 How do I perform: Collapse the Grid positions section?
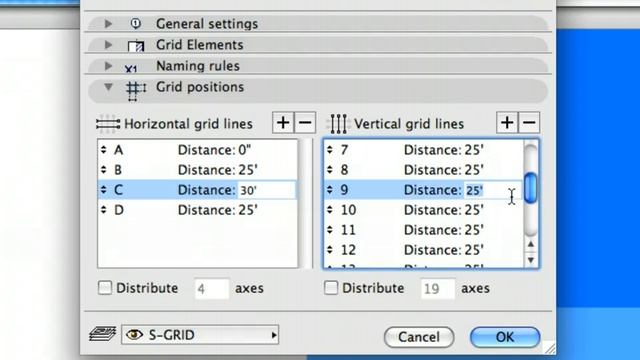(108, 87)
